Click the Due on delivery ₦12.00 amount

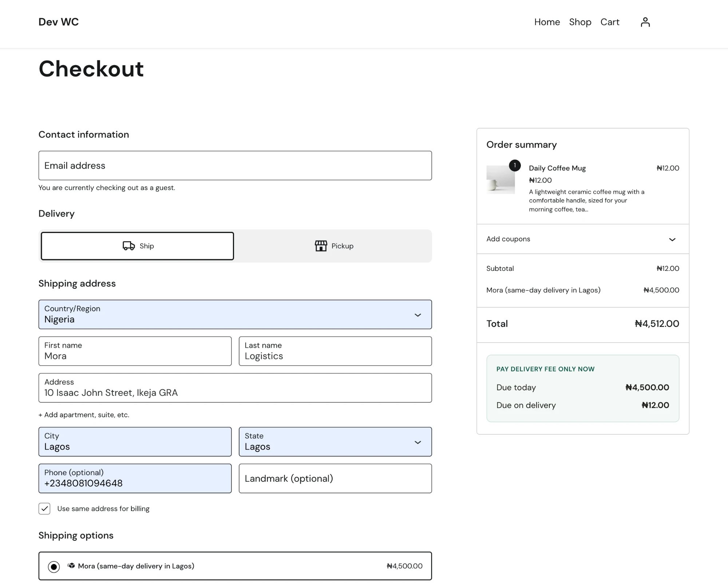(655, 405)
